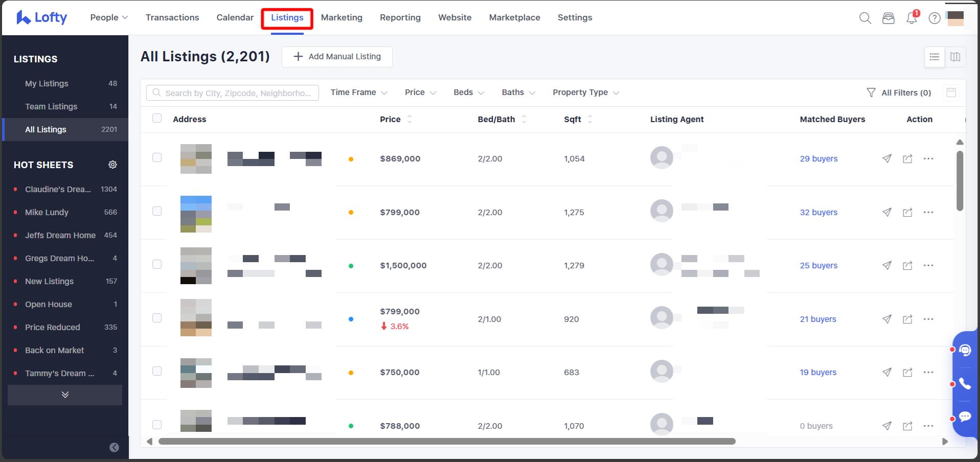
Task: Open the 29 buyers link
Action: [x=818, y=159]
